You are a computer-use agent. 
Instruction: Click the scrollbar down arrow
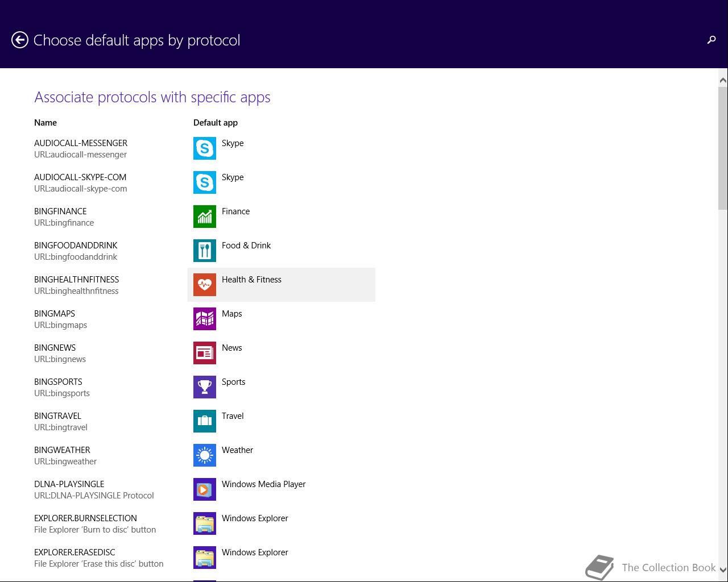tap(723, 569)
